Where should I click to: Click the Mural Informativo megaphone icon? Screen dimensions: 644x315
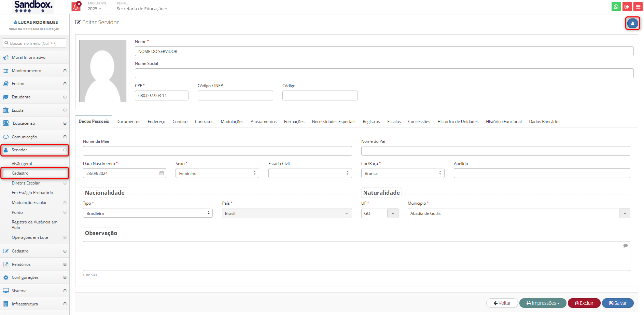click(6, 57)
